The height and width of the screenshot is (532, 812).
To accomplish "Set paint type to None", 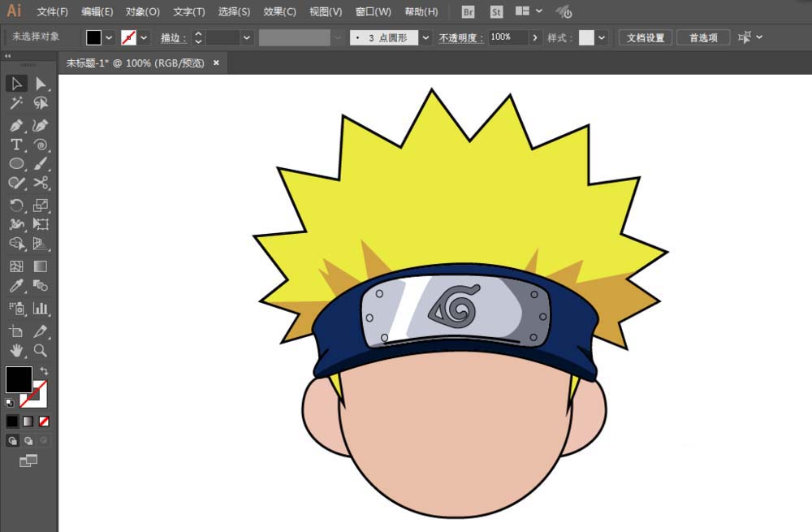I will [44, 422].
